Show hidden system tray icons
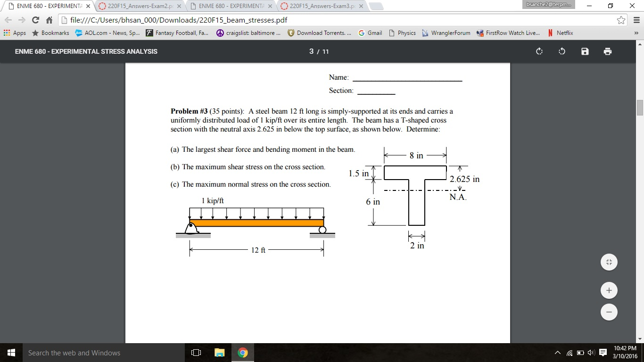Viewport: 644px width, 362px height. click(558, 353)
